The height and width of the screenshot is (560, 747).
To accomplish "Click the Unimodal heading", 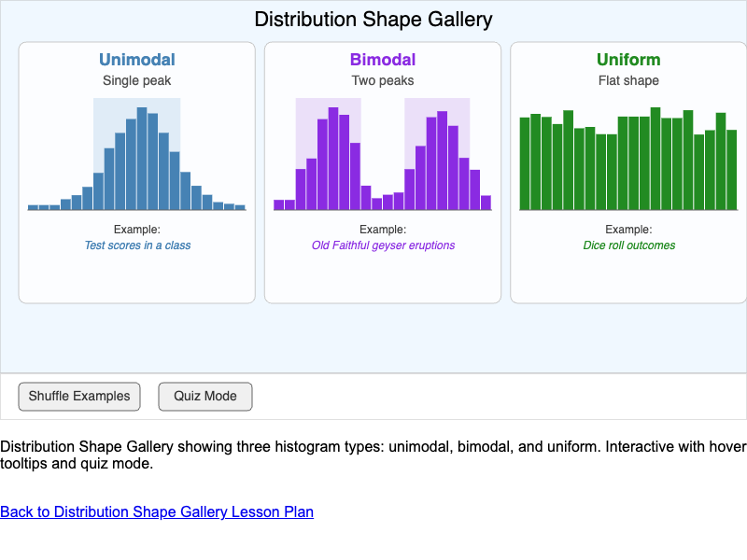I will click(136, 60).
